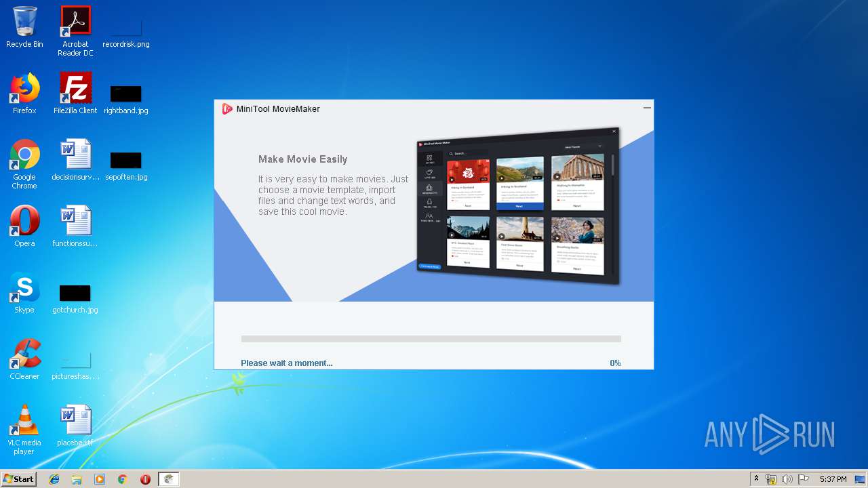Click the description paragraph about movie templates
Image resolution: width=868 pixels, height=488 pixels.
tap(333, 195)
